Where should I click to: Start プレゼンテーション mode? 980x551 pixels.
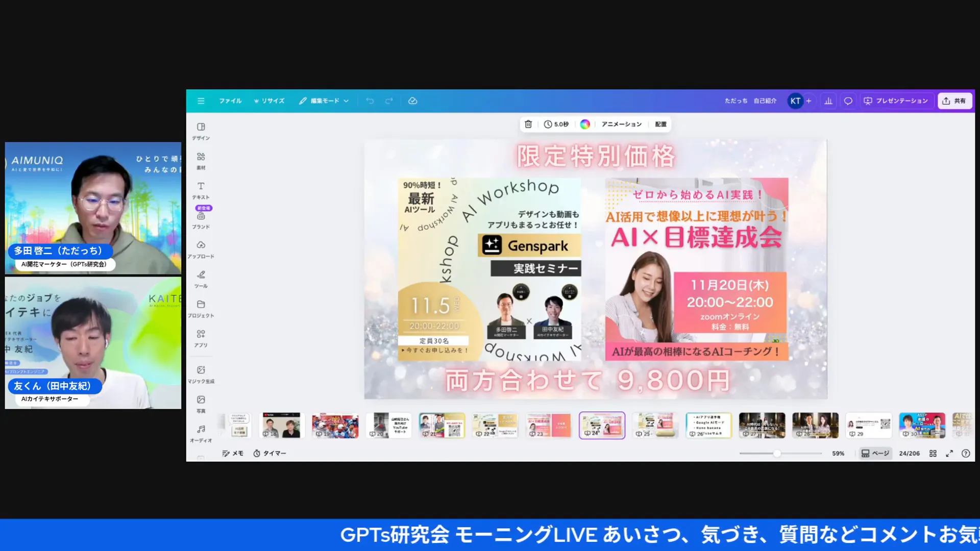point(896,101)
